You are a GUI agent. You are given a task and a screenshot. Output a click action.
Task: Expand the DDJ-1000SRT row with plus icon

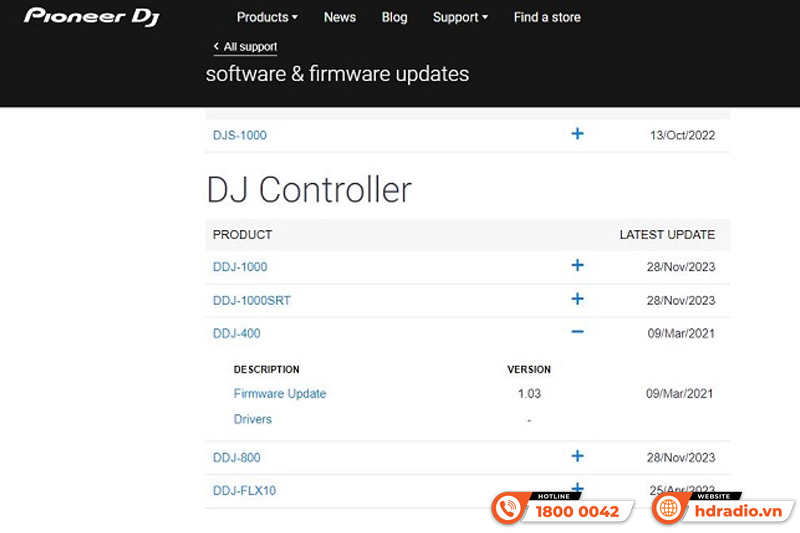point(577,299)
